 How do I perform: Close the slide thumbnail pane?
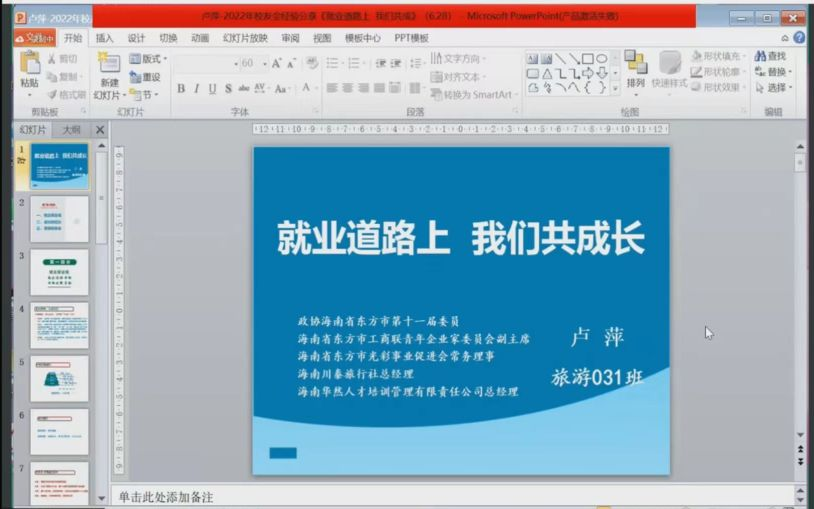tap(100, 130)
